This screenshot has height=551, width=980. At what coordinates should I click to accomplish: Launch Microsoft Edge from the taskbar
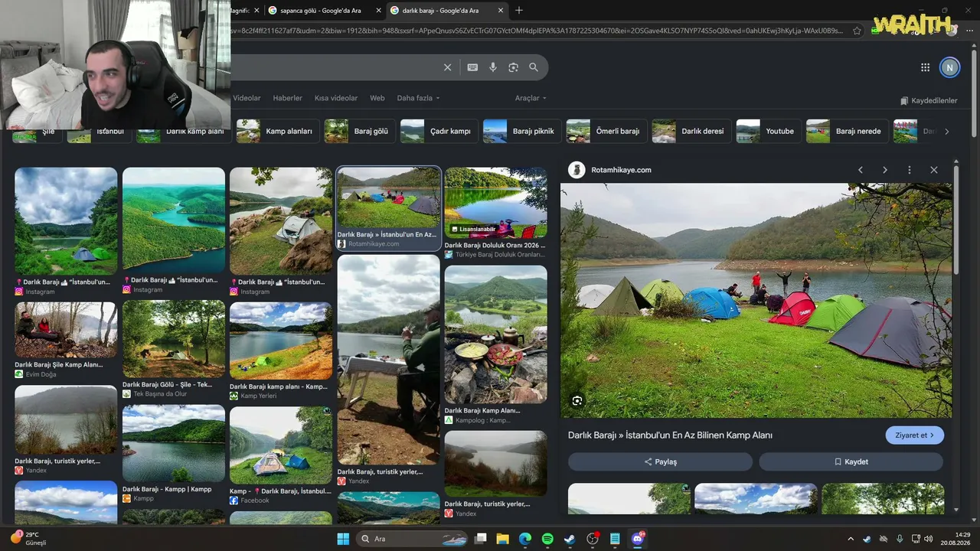click(524, 539)
